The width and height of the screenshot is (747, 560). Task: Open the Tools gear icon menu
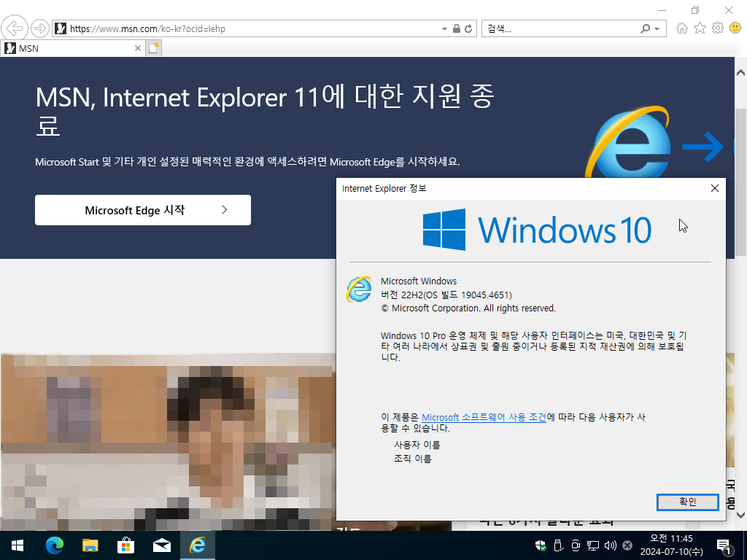coord(718,28)
